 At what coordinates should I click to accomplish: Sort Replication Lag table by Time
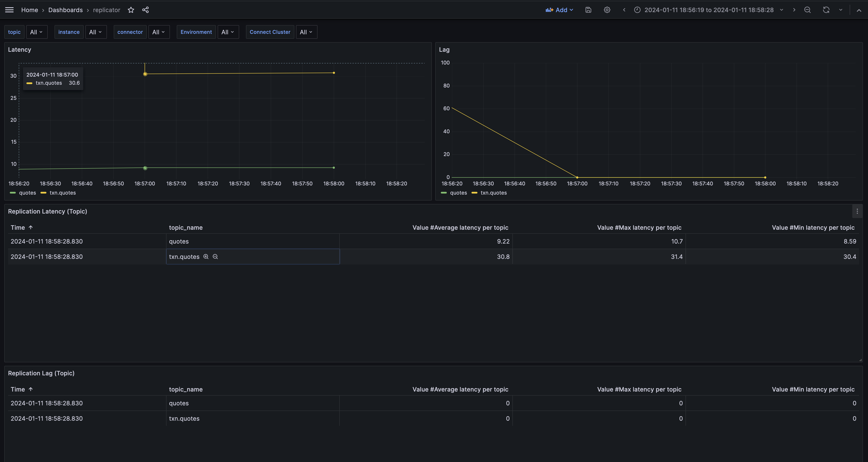[22, 389]
